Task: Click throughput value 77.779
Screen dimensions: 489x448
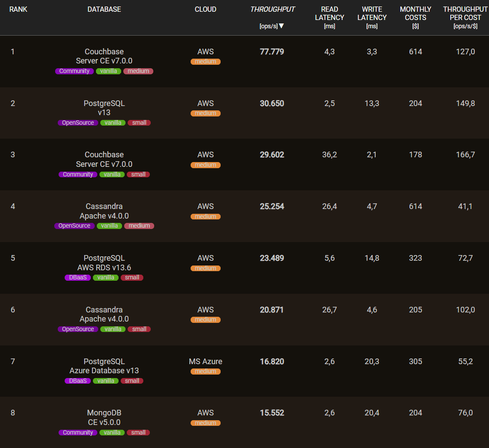Action: pyautogui.click(x=272, y=52)
